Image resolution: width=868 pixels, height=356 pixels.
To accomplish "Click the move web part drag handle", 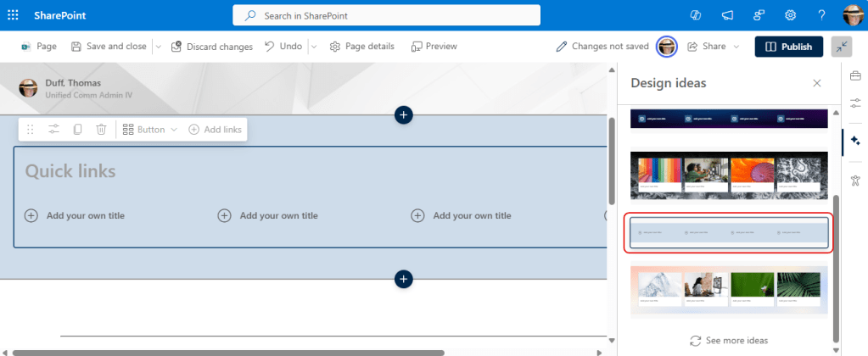I will (x=31, y=130).
